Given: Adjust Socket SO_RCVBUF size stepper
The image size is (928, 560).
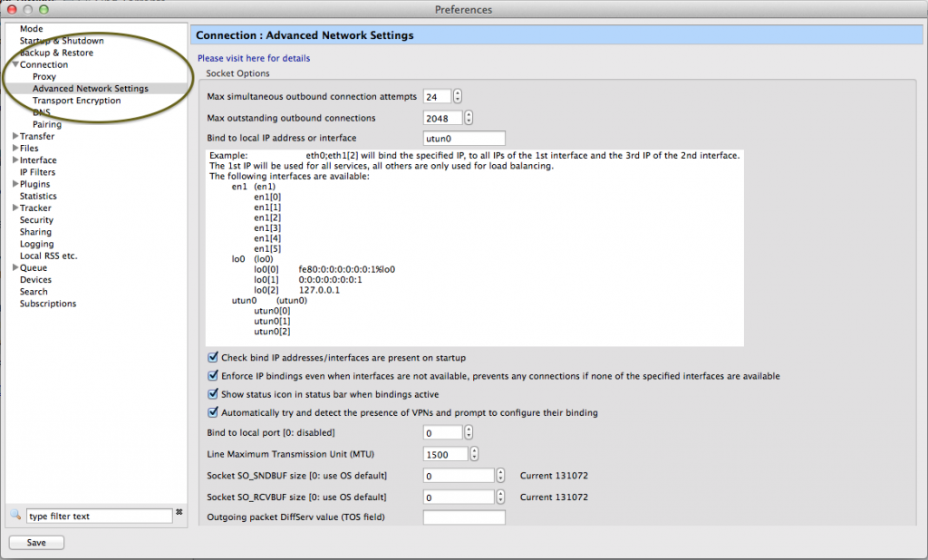Looking at the screenshot, I should pos(500,497).
